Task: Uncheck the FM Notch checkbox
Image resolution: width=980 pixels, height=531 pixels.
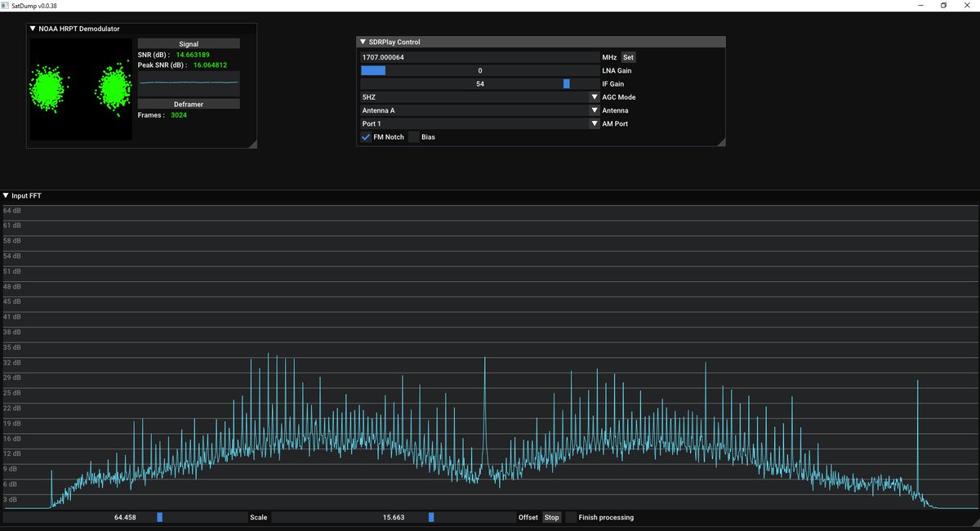Action: [366, 137]
